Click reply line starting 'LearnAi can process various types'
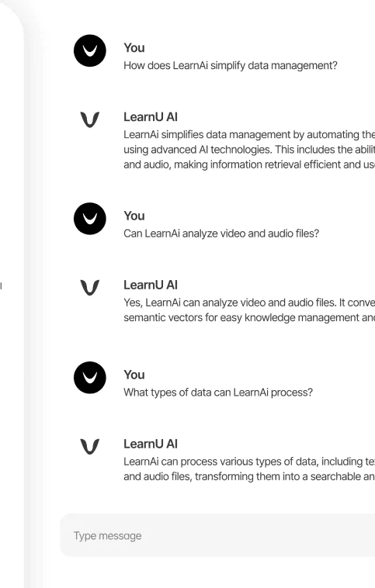The height and width of the screenshot is (588, 375). click(x=249, y=462)
